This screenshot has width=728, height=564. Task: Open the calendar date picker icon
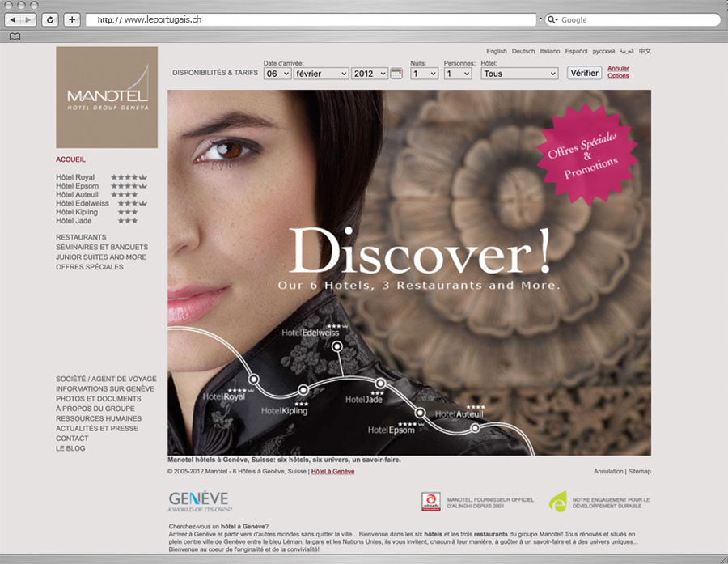click(x=396, y=74)
